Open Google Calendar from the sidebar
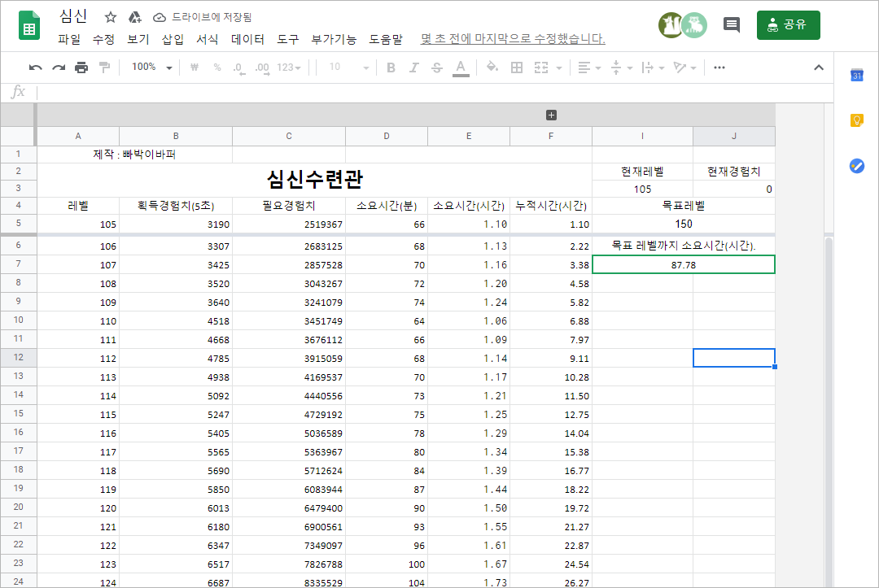 (x=855, y=74)
